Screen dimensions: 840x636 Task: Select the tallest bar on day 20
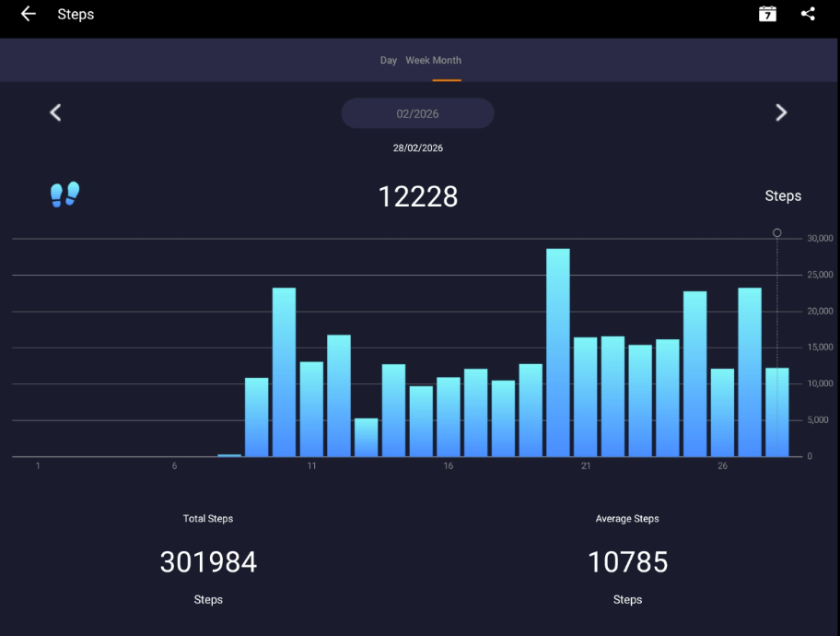558,353
